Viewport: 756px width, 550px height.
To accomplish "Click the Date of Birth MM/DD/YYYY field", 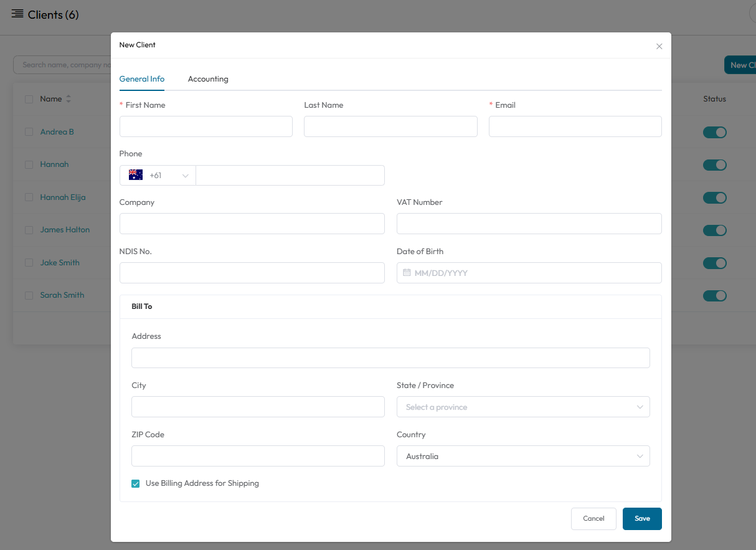I will 529,273.
